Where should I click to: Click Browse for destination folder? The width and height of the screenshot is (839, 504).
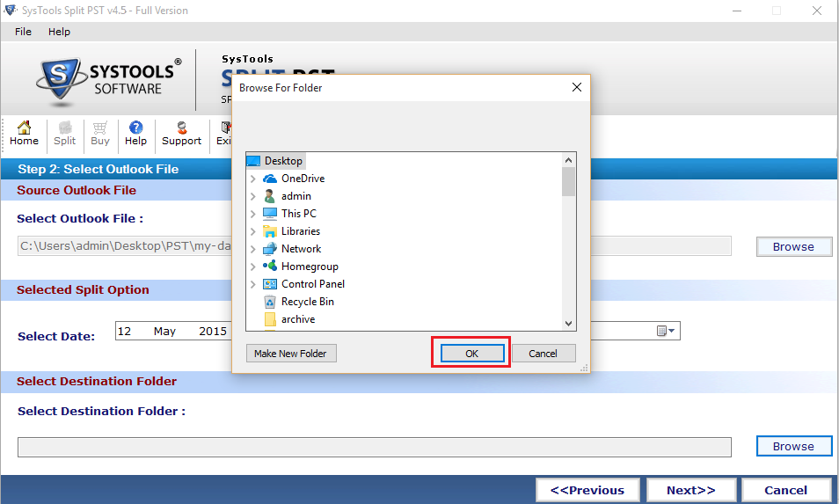click(793, 446)
